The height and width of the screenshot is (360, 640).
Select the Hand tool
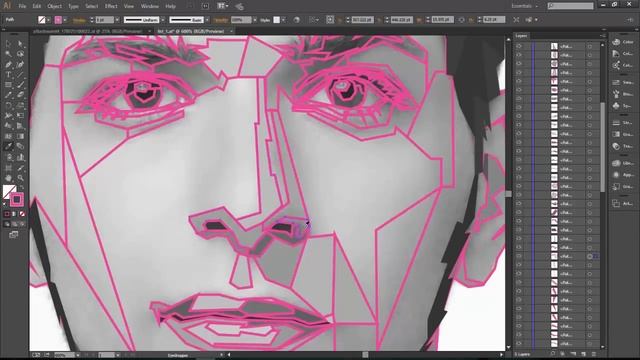[x=8, y=178]
